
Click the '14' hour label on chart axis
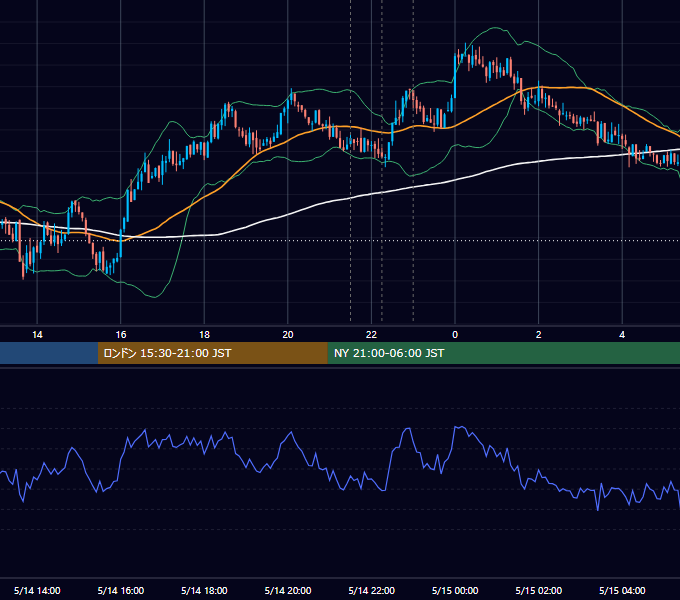click(x=37, y=335)
